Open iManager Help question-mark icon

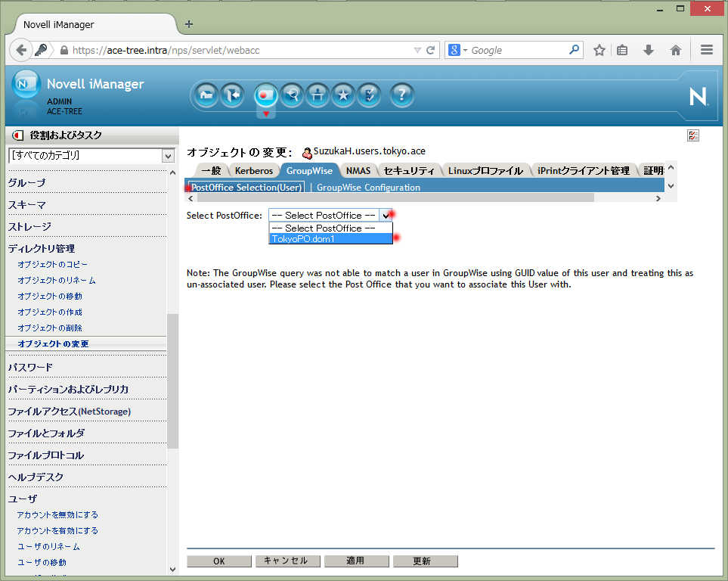pos(401,95)
